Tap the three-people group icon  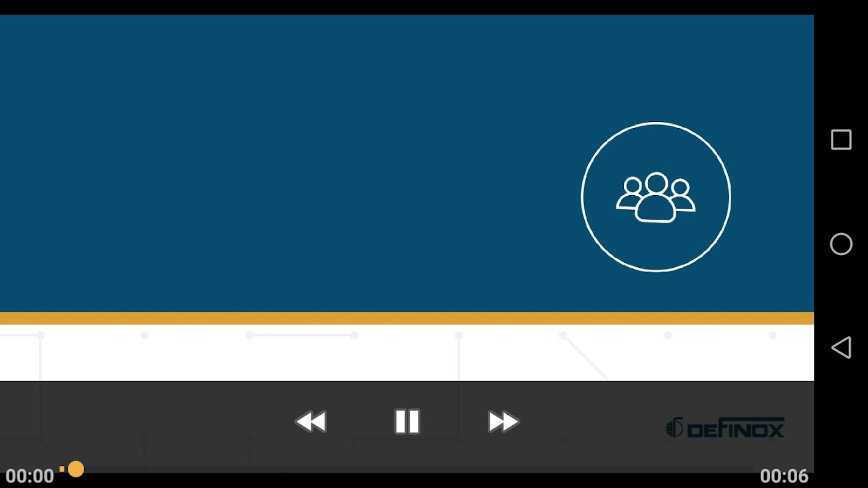click(656, 197)
